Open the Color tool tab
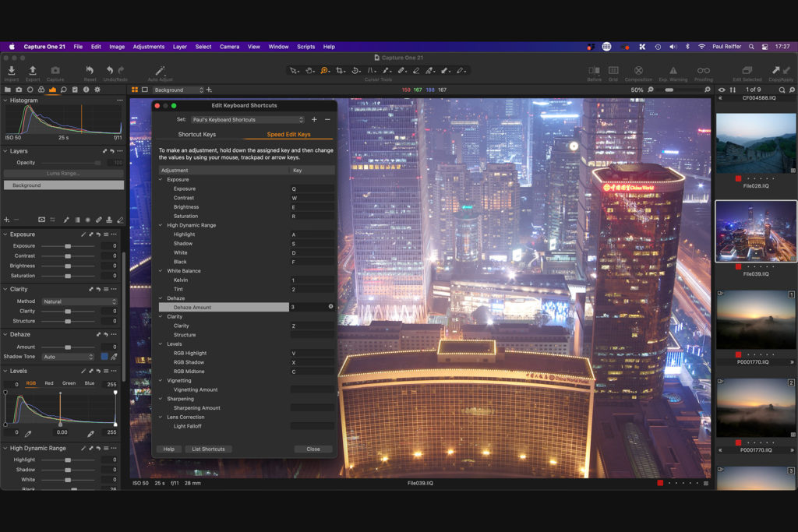798x532 pixels. coord(41,90)
